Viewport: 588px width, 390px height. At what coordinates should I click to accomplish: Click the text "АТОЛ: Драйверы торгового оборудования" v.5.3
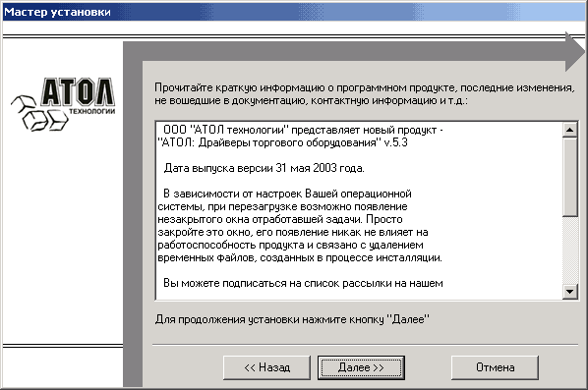tap(283, 142)
